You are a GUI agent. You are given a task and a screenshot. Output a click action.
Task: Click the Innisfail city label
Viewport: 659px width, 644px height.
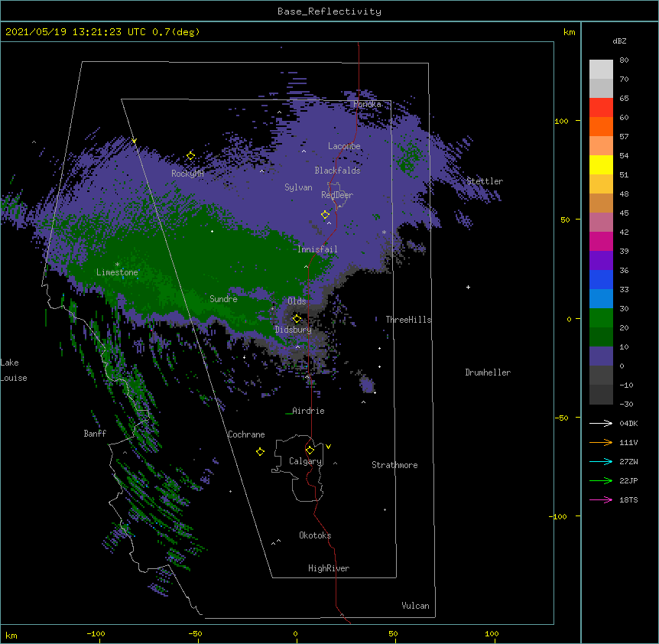point(317,249)
